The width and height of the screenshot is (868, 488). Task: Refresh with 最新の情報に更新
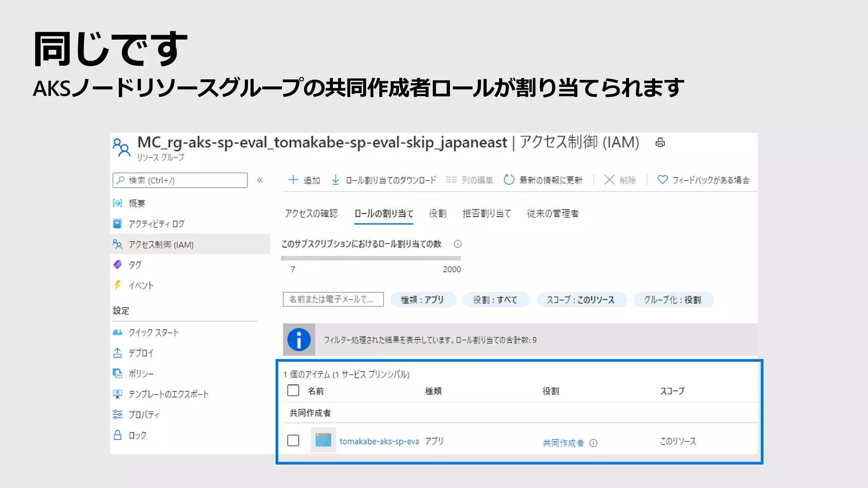click(x=543, y=180)
